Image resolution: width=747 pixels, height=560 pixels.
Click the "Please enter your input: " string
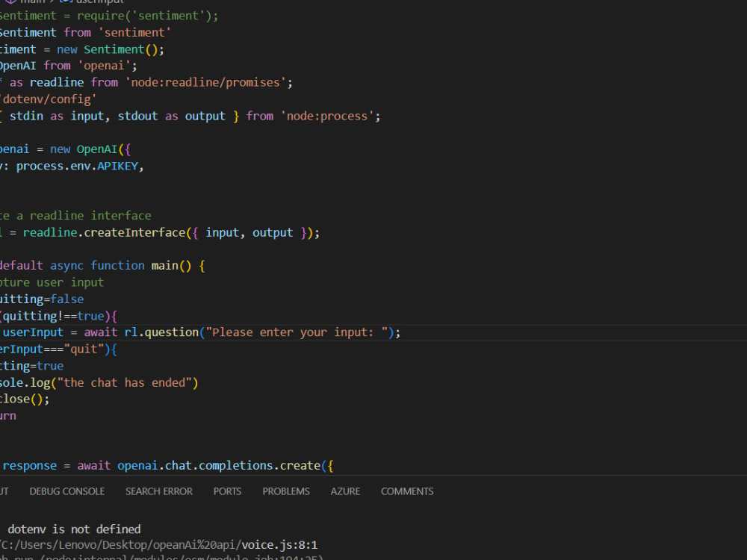pos(297,332)
